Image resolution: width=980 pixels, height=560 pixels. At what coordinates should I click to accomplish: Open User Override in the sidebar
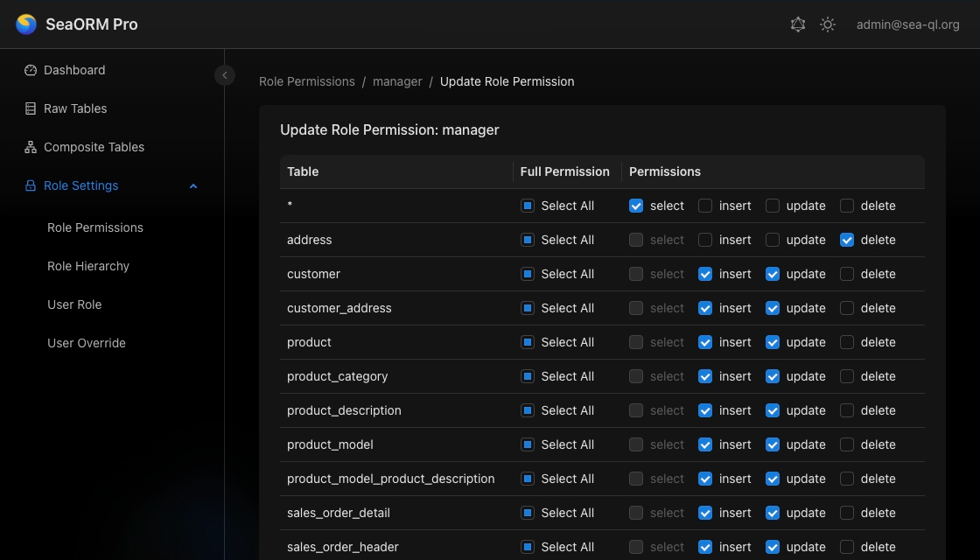[87, 343]
